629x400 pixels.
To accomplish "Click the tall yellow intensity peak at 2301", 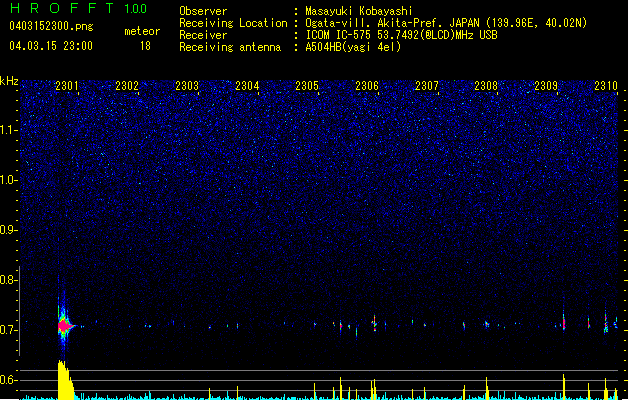I will click(x=65, y=380).
